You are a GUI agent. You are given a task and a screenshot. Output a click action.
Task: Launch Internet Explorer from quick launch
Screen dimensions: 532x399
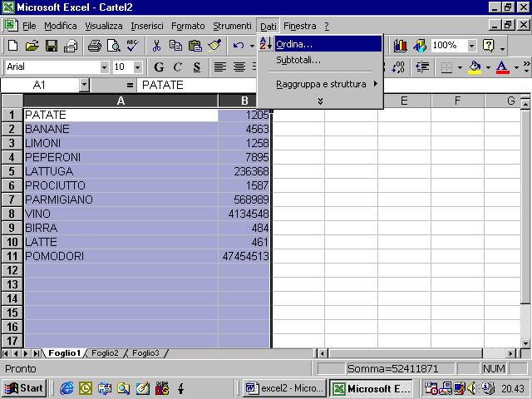coord(66,388)
